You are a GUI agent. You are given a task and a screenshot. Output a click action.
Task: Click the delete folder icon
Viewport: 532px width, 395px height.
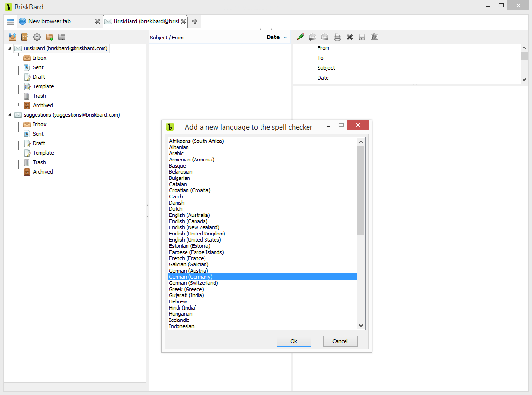click(x=62, y=37)
